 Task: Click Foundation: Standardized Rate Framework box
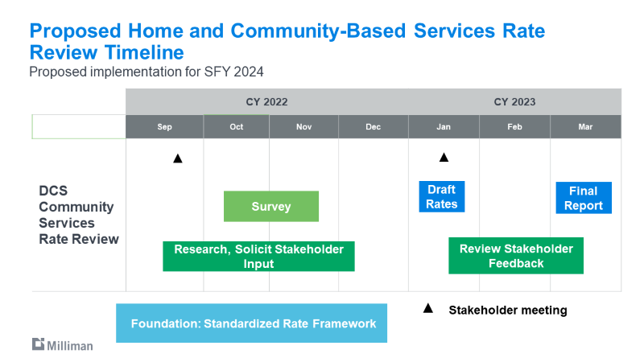[251, 323]
